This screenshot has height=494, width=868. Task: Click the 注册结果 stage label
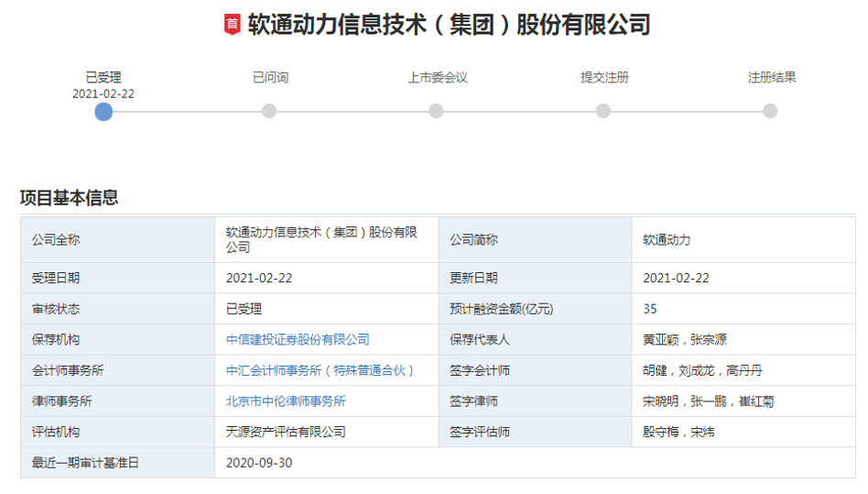pyautogui.click(x=772, y=78)
